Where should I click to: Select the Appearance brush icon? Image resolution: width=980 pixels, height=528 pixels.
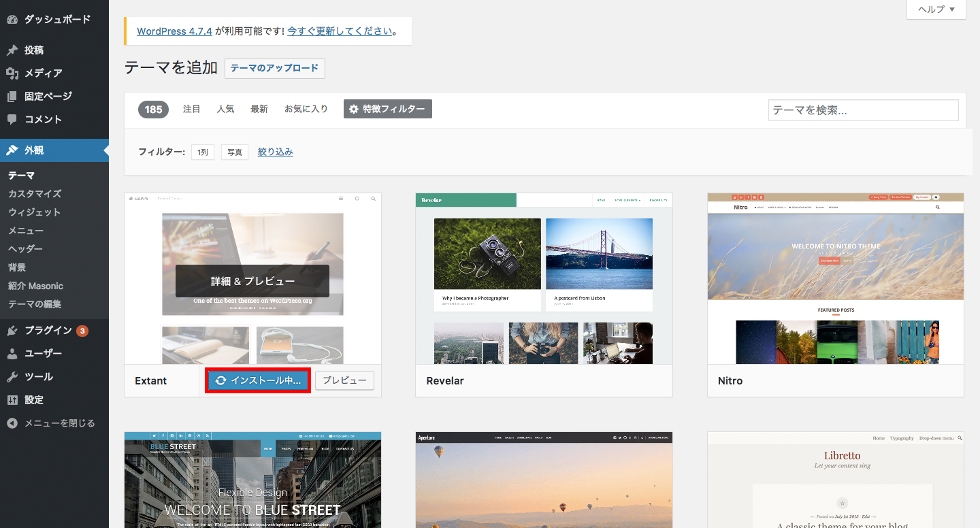[x=12, y=150]
